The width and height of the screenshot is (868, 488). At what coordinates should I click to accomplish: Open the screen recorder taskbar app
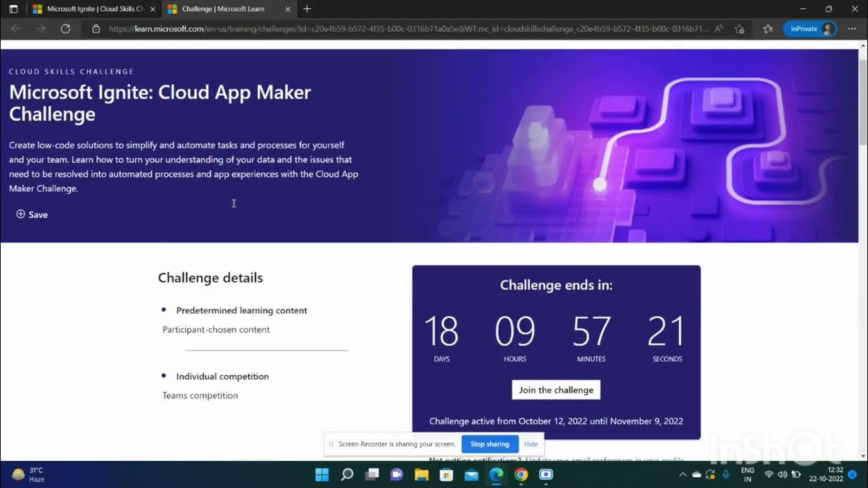[x=546, y=474]
